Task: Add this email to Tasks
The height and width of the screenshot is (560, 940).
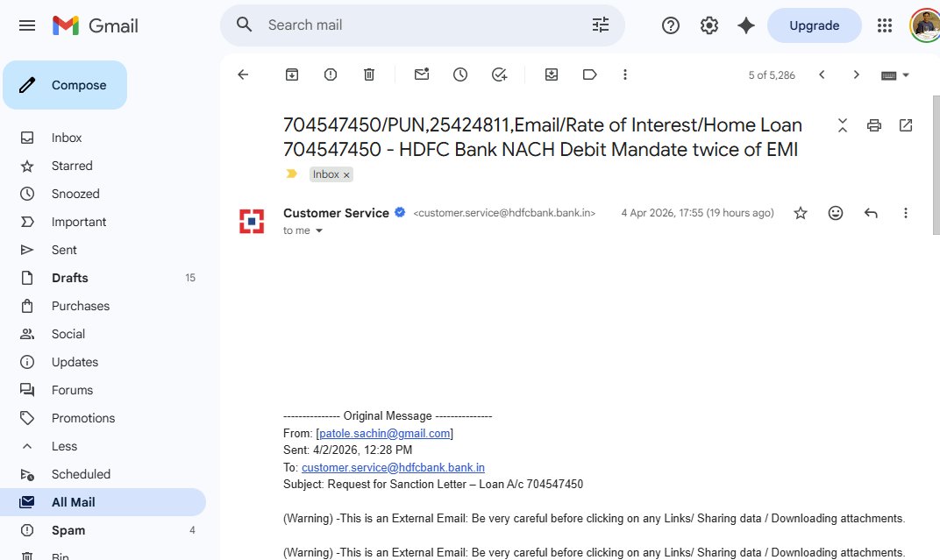Action: coord(499,74)
